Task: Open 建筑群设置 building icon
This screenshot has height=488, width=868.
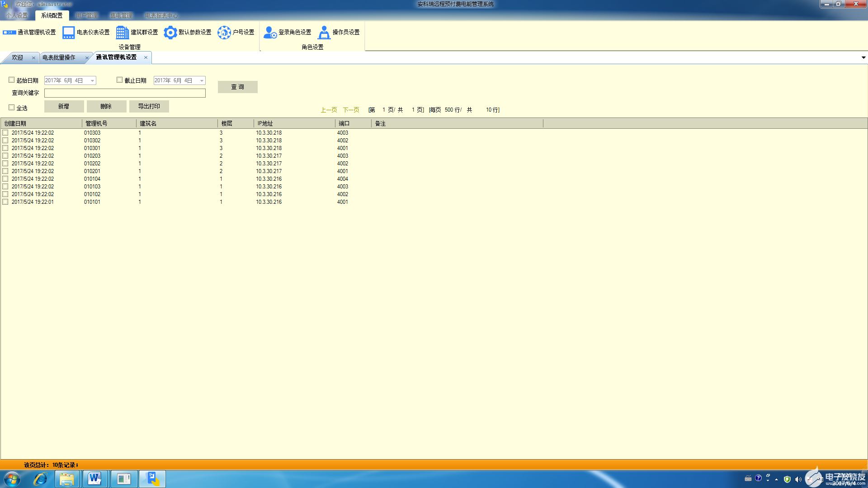Action: 122,33
